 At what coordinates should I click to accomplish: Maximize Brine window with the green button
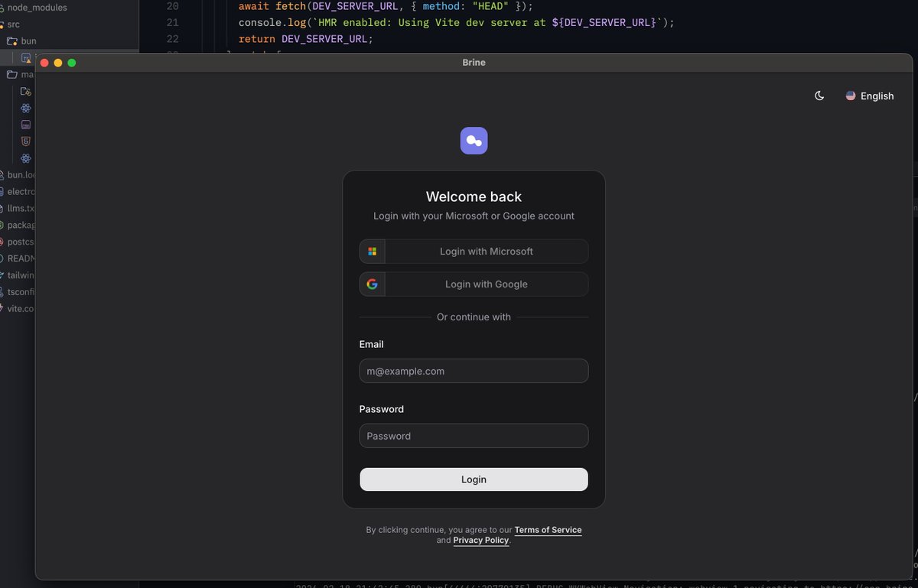72,63
